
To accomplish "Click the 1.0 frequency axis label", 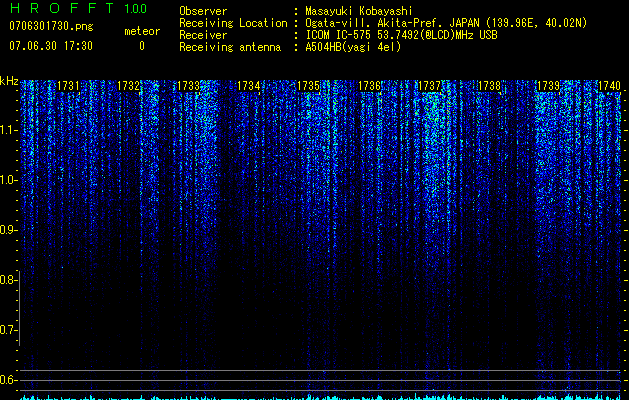I will click(7, 180).
